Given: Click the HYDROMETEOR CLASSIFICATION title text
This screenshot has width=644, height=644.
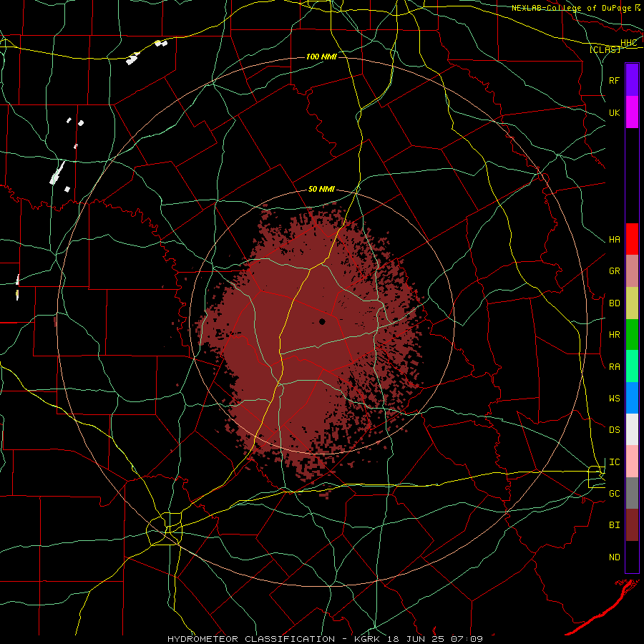Looking at the screenshot, I should pyautogui.click(x=251, y=639).
